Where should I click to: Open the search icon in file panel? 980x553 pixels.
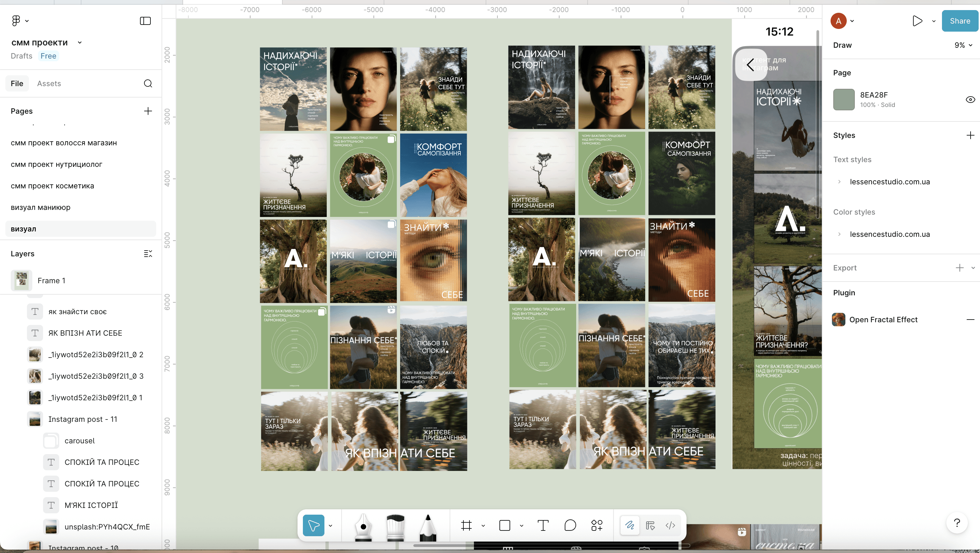point(148,84)
